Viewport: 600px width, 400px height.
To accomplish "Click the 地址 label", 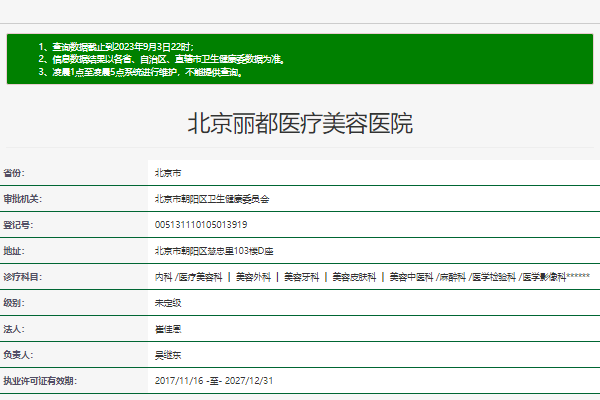I will pos(14,251).
